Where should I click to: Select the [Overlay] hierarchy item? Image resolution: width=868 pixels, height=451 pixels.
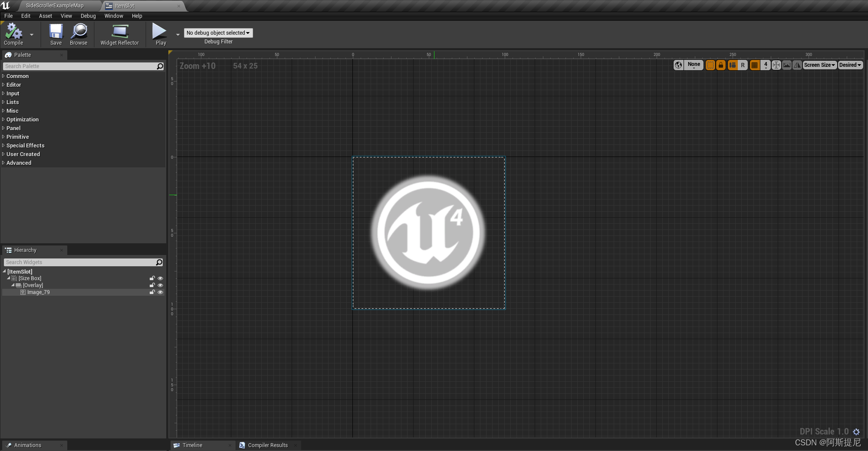33,285
